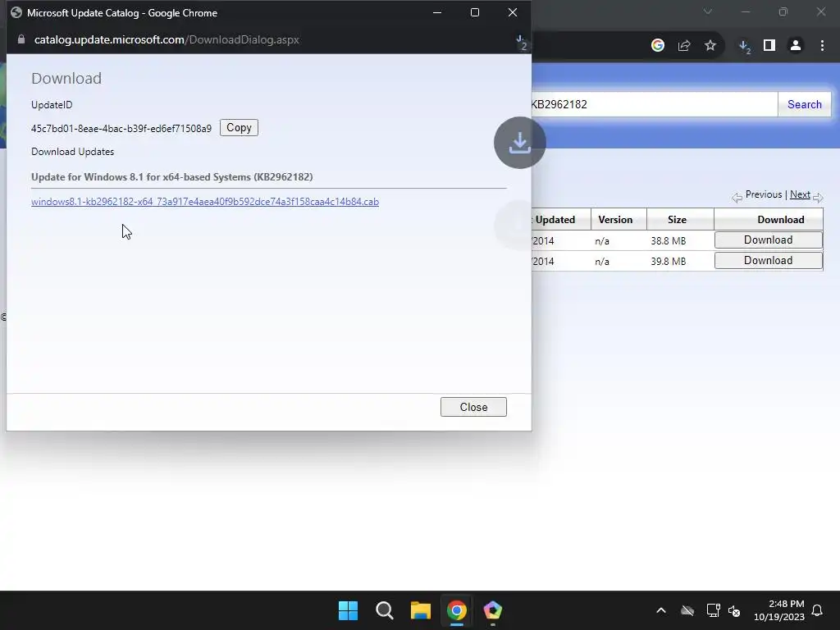Copy the UpdateID with the Copy button

point(239,127)
